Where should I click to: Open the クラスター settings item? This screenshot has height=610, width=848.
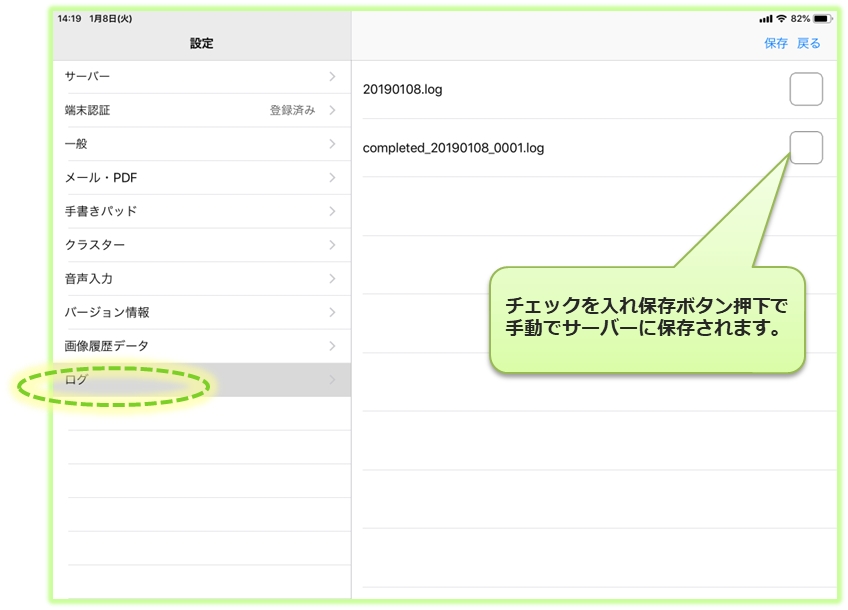200,244
